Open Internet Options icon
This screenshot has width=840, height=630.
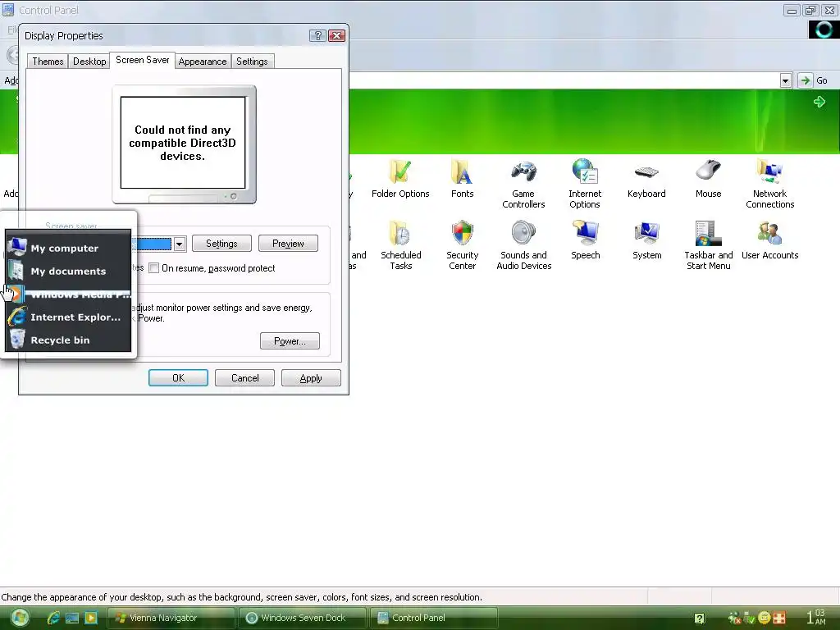pyautogui.click(x=585, y=185)
